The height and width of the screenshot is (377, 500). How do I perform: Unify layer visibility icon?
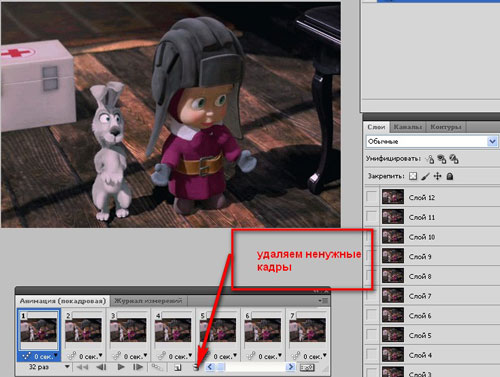442,159
